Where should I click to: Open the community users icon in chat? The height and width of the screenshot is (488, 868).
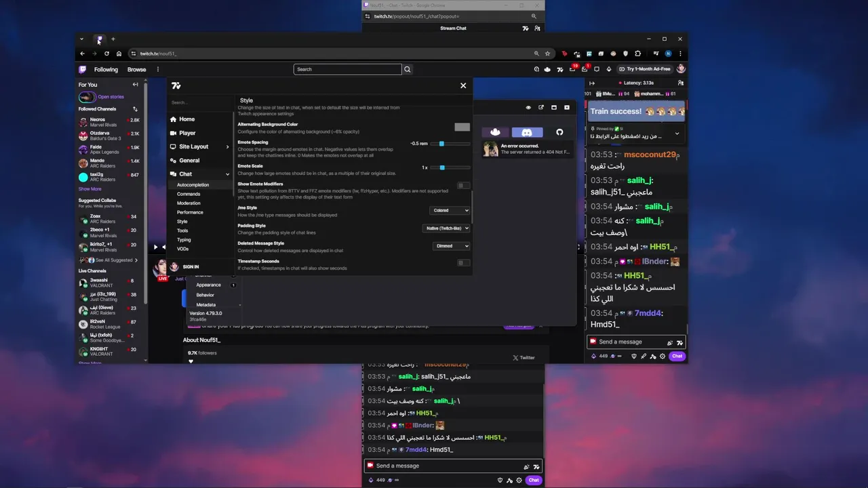click(681, 83)
